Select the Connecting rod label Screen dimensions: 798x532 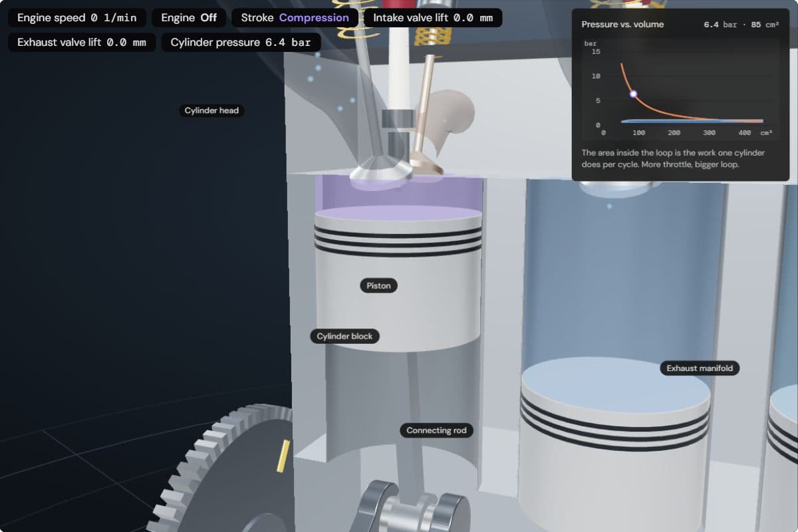436,430
